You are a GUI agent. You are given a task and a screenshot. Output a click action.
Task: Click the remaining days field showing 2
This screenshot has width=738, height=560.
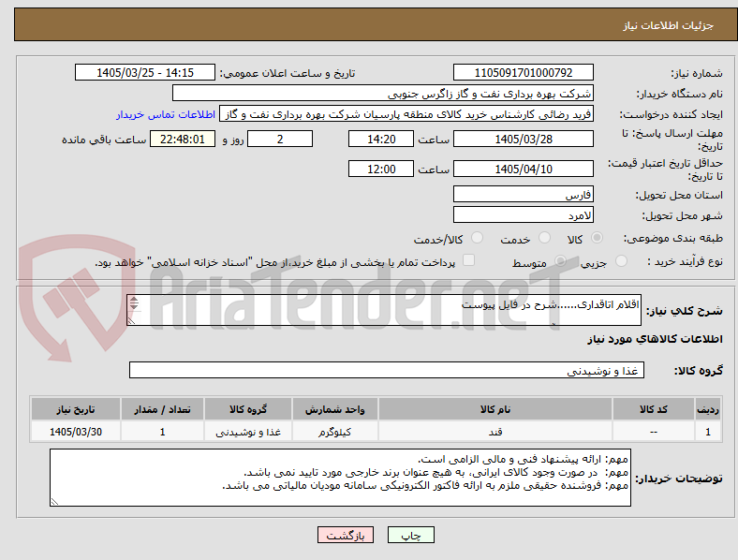click(x=280, y=139)
